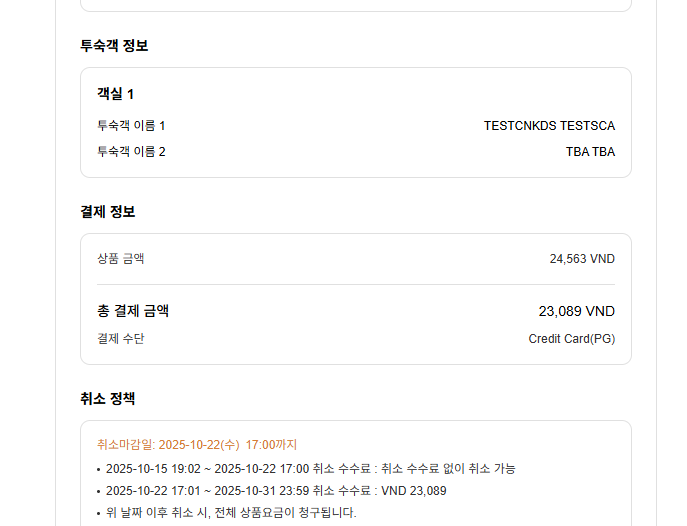The width and height of the screenshot is (687, 526).
Task: Select guest name TESTCNKDS TESTSCA
Action: [549, 126]
